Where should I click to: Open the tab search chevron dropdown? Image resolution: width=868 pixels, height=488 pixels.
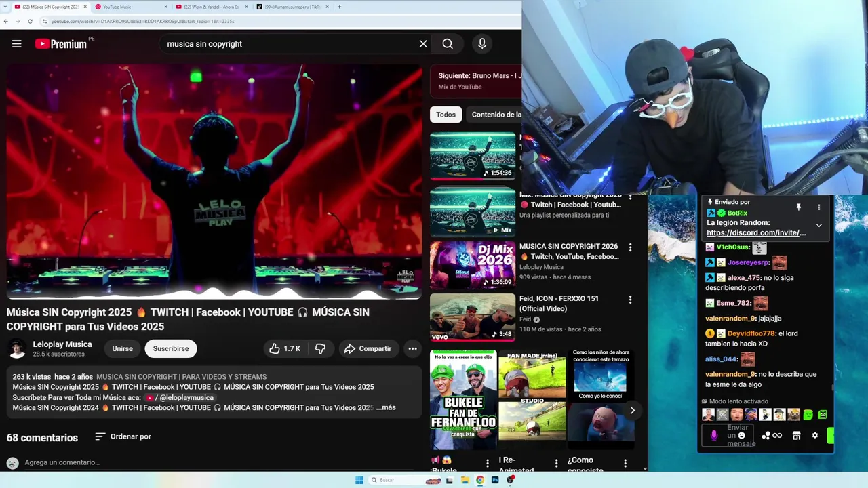pos(6,7)
